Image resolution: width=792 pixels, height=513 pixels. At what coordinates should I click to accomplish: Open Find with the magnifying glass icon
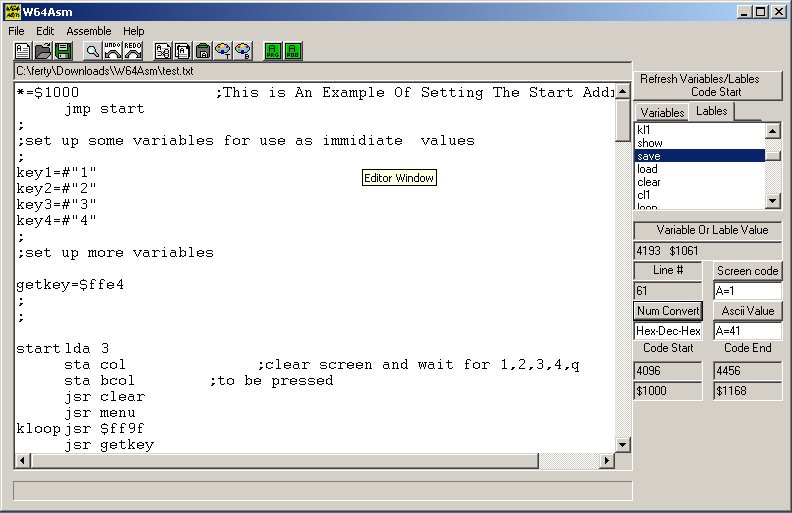click(92, 51)
